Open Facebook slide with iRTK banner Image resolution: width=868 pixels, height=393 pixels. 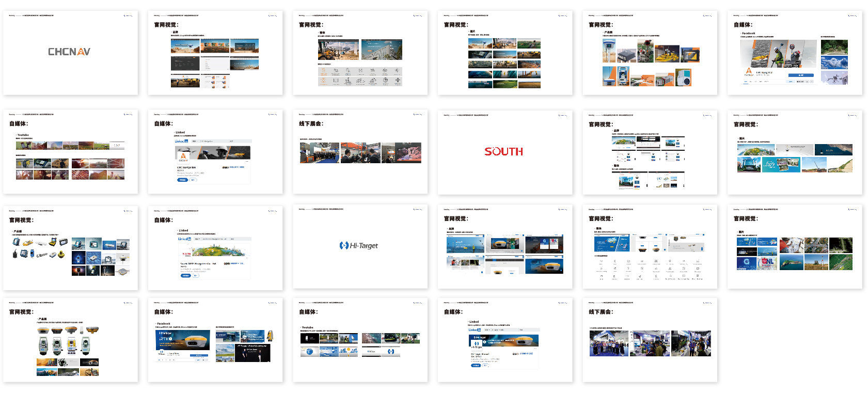tap(215, 340)
